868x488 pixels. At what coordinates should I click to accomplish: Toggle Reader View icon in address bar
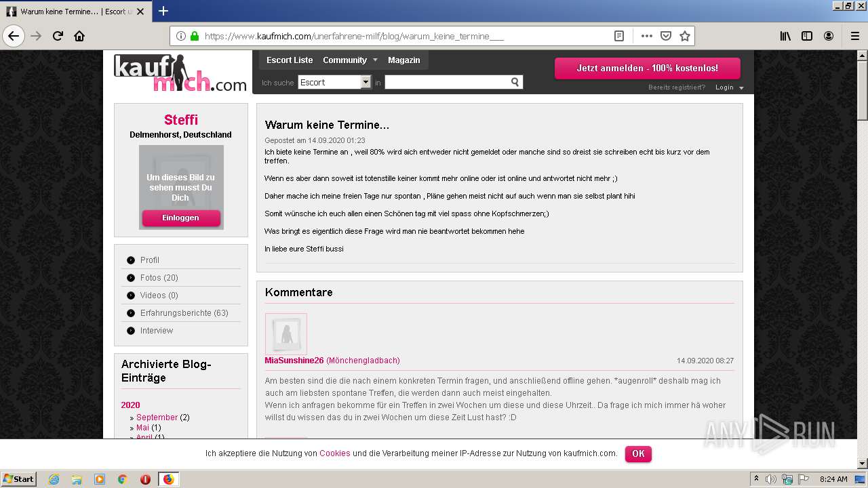click(x=619, y=36)
